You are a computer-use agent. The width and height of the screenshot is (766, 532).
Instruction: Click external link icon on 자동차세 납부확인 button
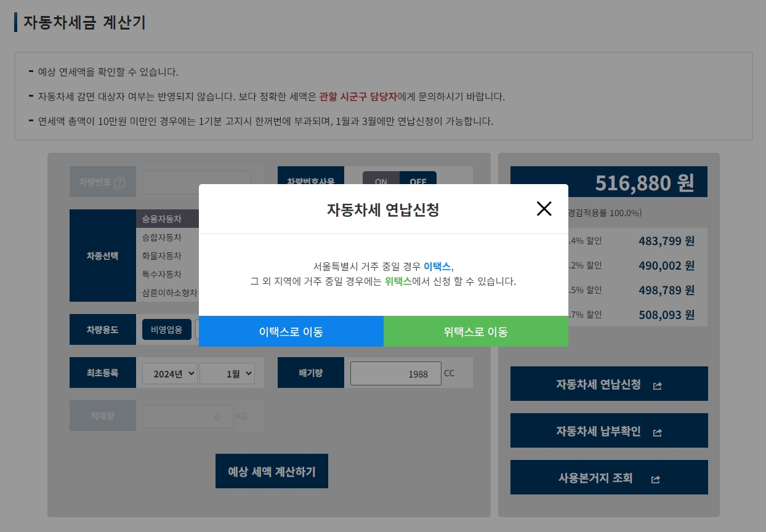657,432
